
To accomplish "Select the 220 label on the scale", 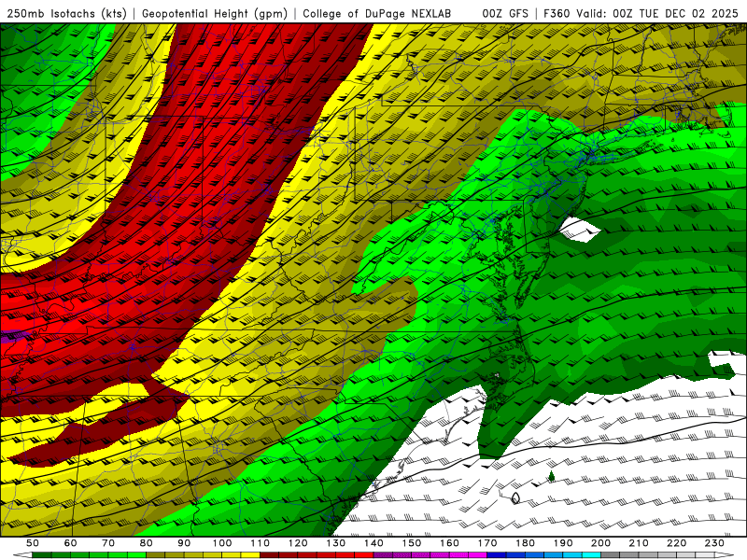I will point(676,543).
